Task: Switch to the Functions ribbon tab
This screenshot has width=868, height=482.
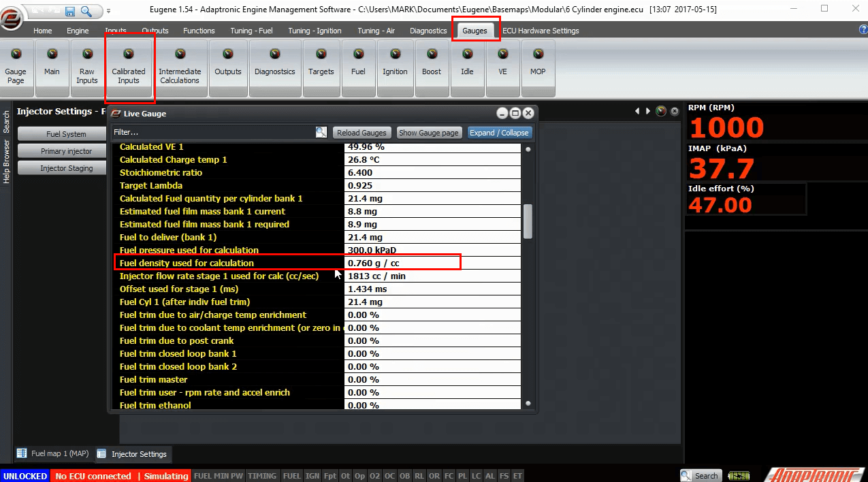Action: click(x=199, y=31)
